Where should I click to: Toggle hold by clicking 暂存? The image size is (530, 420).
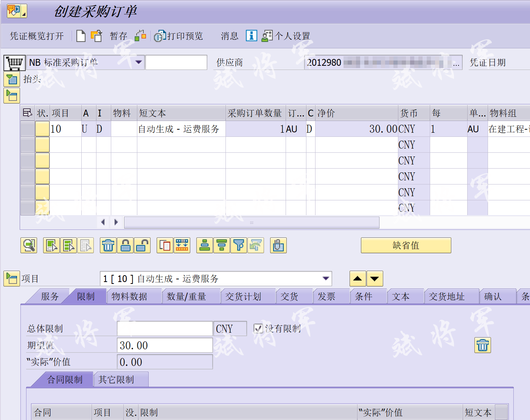click(x=118, y=36)
